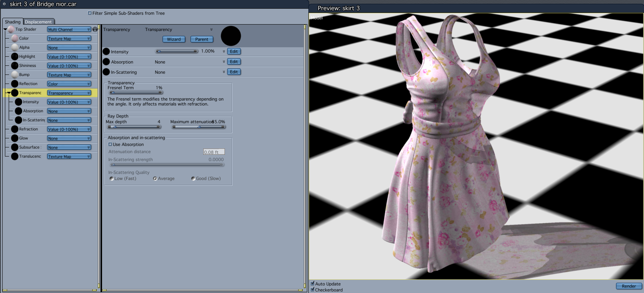This screenshot has height=293, width=644.
Task: Click the Top Shader preview sphere
Action: [11, 29]
